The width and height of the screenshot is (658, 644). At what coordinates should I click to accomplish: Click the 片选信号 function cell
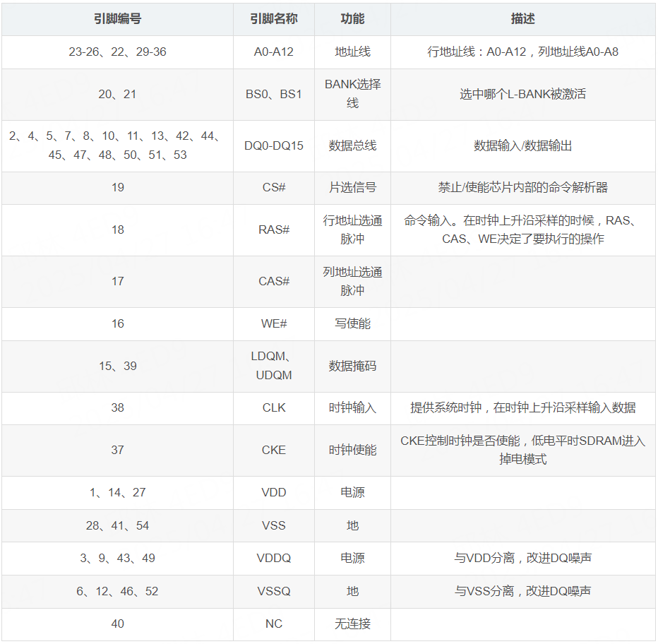[x=352, y=188]
